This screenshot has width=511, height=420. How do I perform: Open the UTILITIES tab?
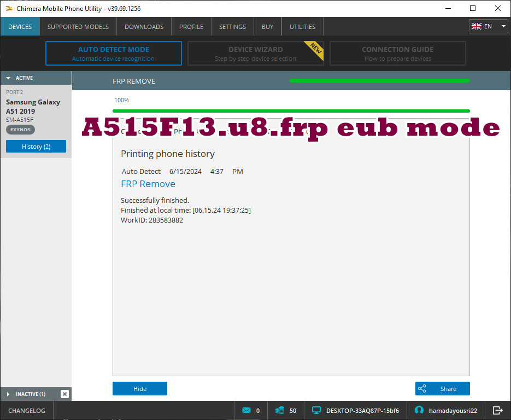(302, 26)
